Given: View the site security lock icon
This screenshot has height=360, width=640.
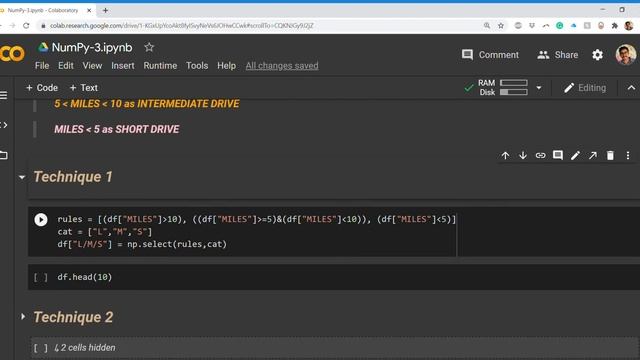Looking at the screenshot, I should click(42, 26).
